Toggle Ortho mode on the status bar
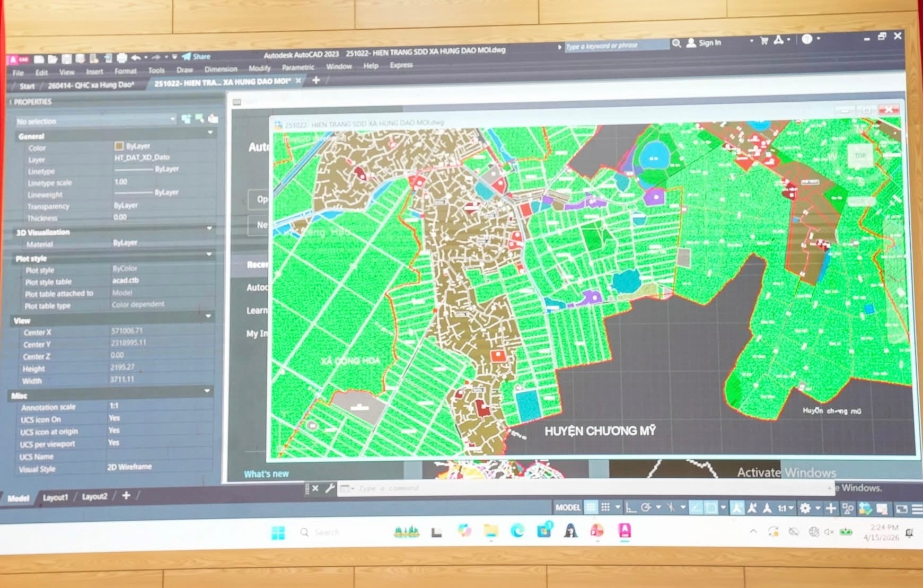 630,508
